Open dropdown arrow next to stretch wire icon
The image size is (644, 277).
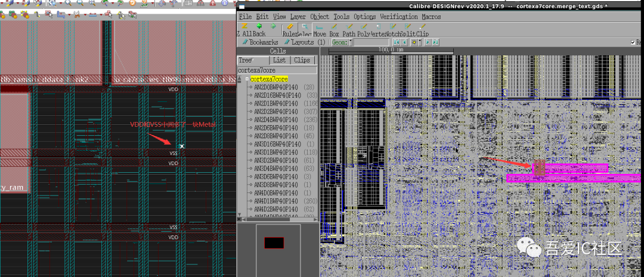[x=101, y=15]
